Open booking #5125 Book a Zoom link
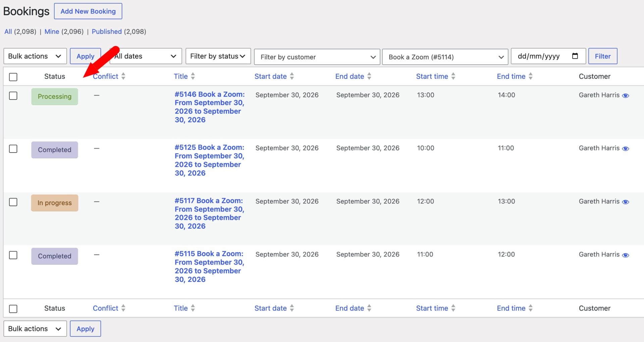Image resolution: width=644 pixels, height=342 pixels. tap(209, 160)
